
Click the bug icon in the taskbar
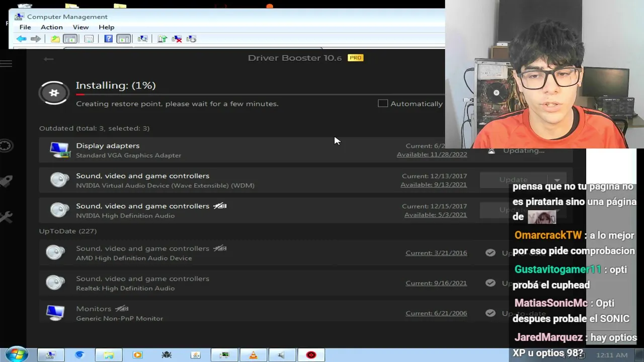[167, 355]
